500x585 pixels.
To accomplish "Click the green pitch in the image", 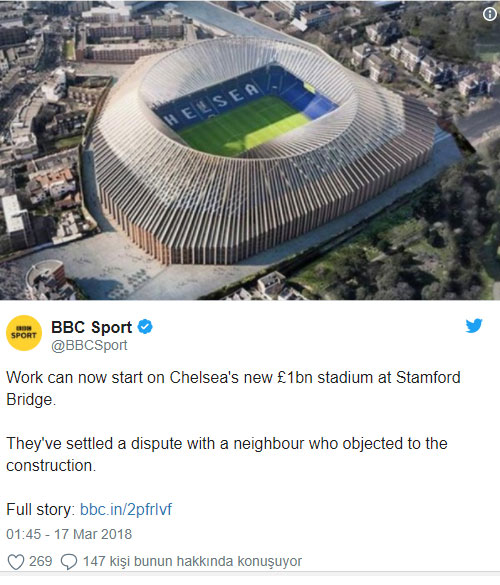I will point(243,125).
